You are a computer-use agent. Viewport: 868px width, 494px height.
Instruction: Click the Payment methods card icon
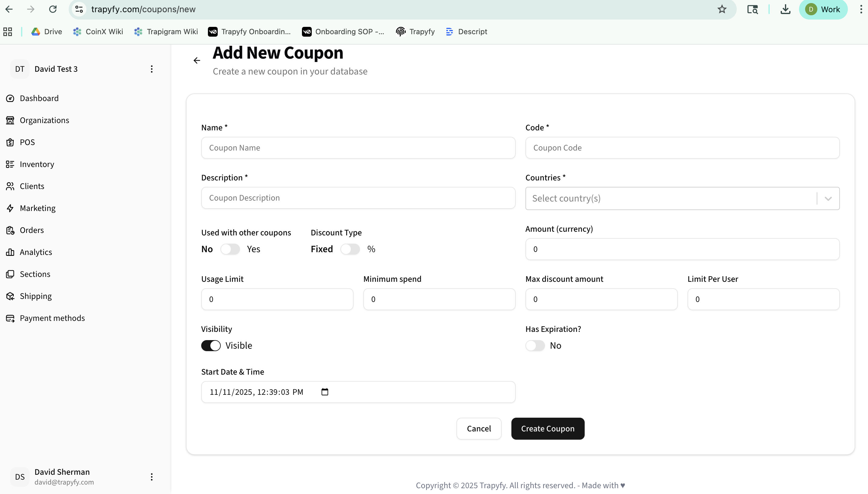click(x=10, y=318)
